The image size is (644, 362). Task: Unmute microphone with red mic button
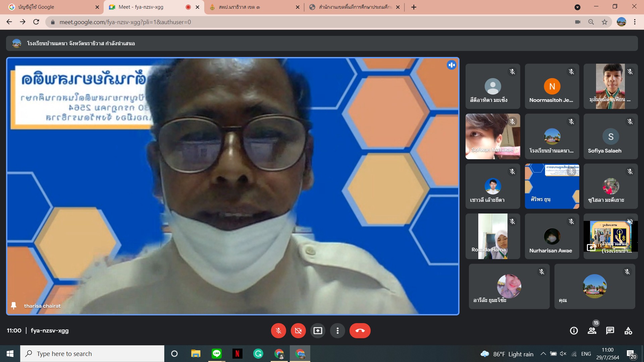[278, 331]
